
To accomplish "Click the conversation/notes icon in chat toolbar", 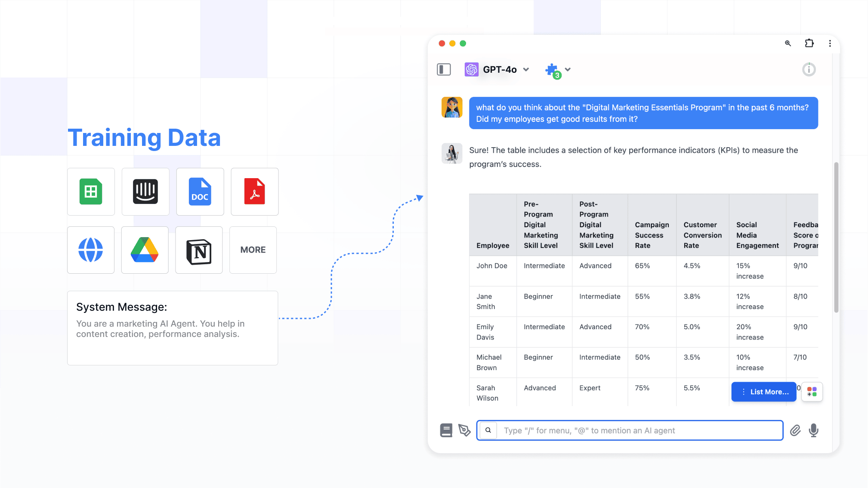I will click(447, 430).
